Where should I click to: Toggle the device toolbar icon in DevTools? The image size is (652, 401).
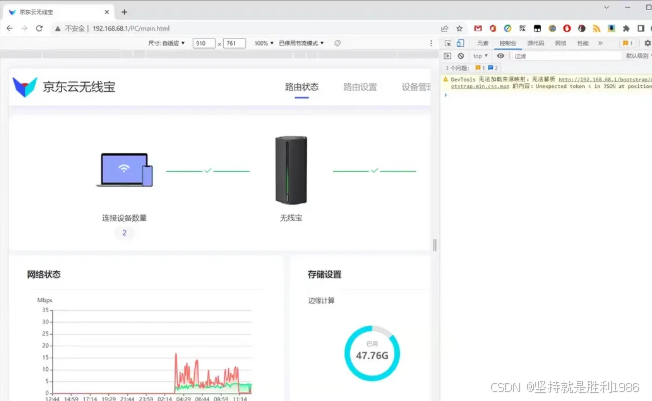(460, 43)
